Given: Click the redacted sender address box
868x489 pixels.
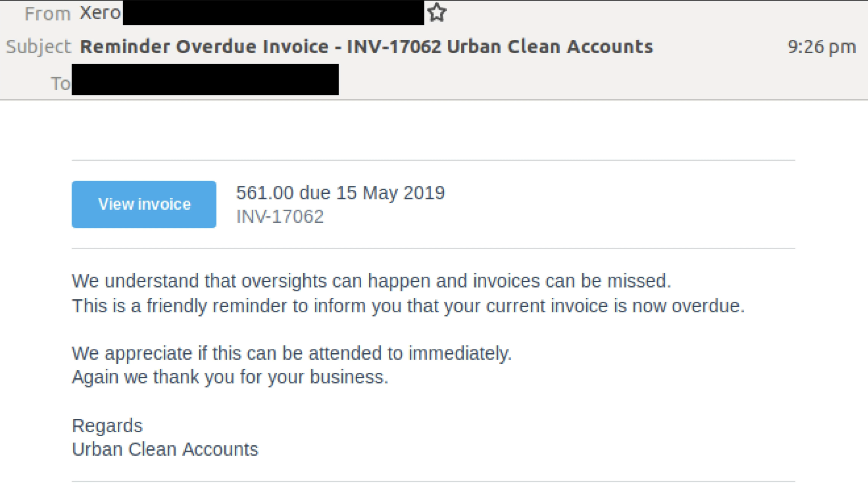Looking at the screenshot, I should tap(273, 13).
